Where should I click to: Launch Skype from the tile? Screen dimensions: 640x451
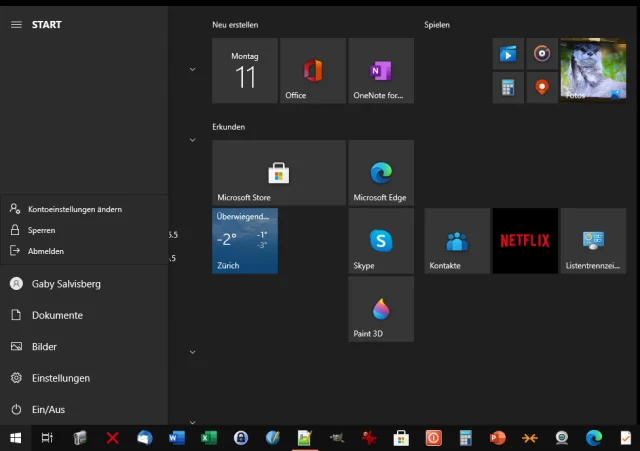point(380,241)
